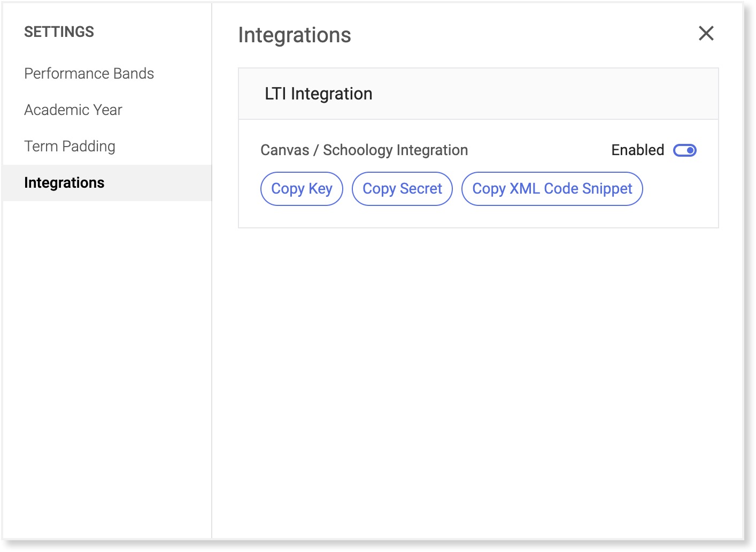This screenshot has width=756, height=552.
Task: Click the Enabled label beside the toggle
Action: [637, 150]
